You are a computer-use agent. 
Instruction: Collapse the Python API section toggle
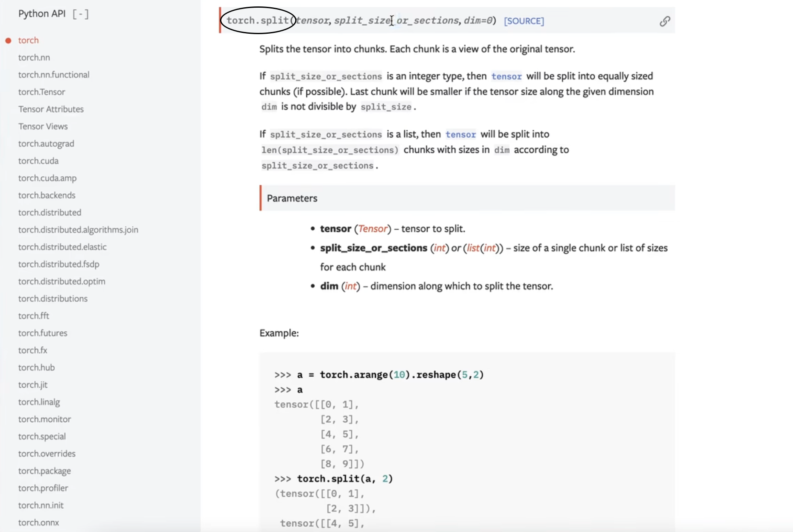[x=80, y=14]
